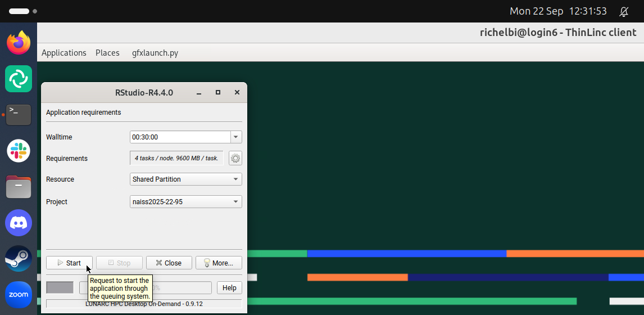Open the Terminal from the dock

click(x=19, y=114)
